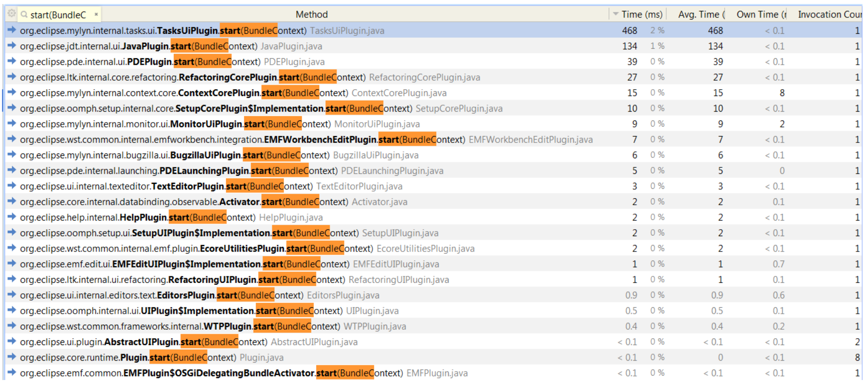Screen dimensions: 868x386
Task: Click arrow icon beside WTPPlugin.start row
Action: click(x=11, y=326)
